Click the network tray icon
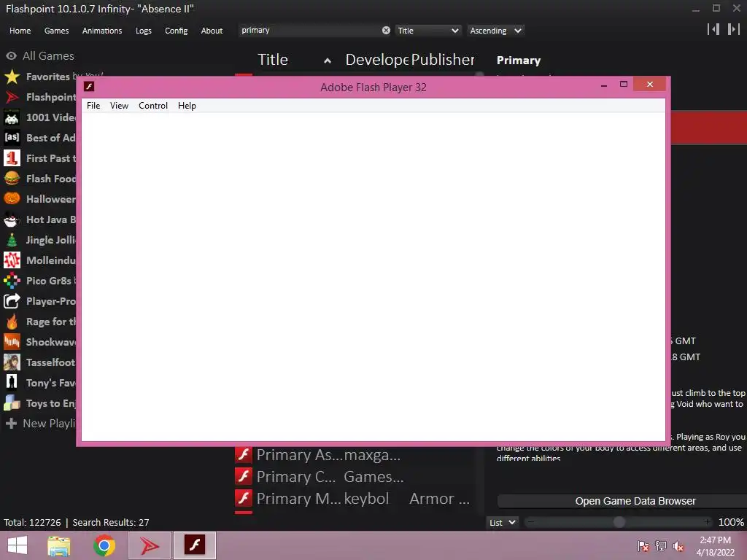This screenshot has width=747, height=560. (661, 546)
